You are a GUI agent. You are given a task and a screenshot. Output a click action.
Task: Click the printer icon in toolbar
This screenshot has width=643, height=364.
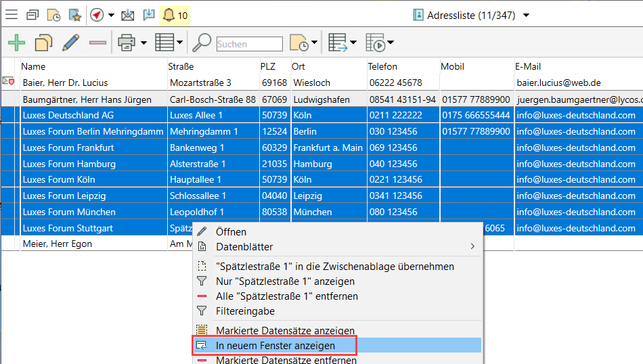(x=126, y=43)
